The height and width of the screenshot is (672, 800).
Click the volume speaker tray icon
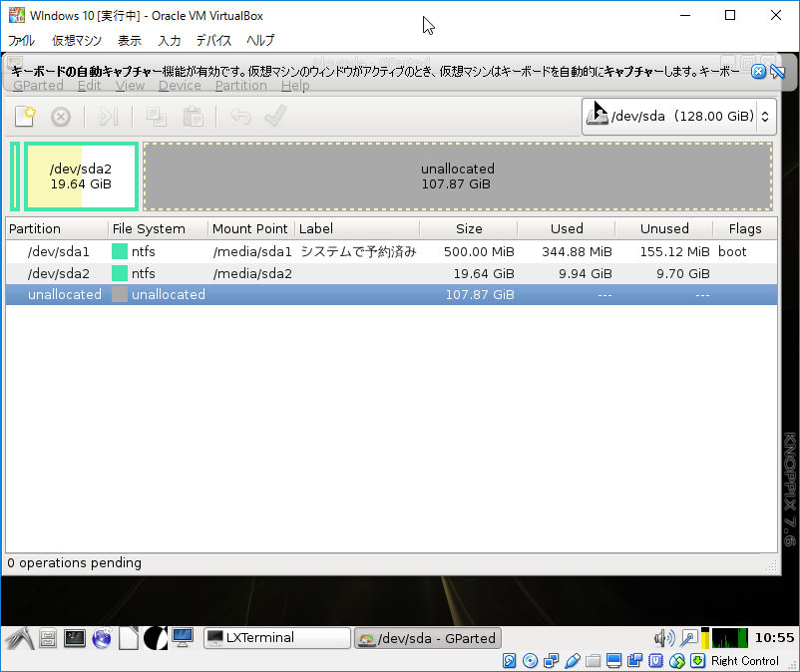(664, 638)
